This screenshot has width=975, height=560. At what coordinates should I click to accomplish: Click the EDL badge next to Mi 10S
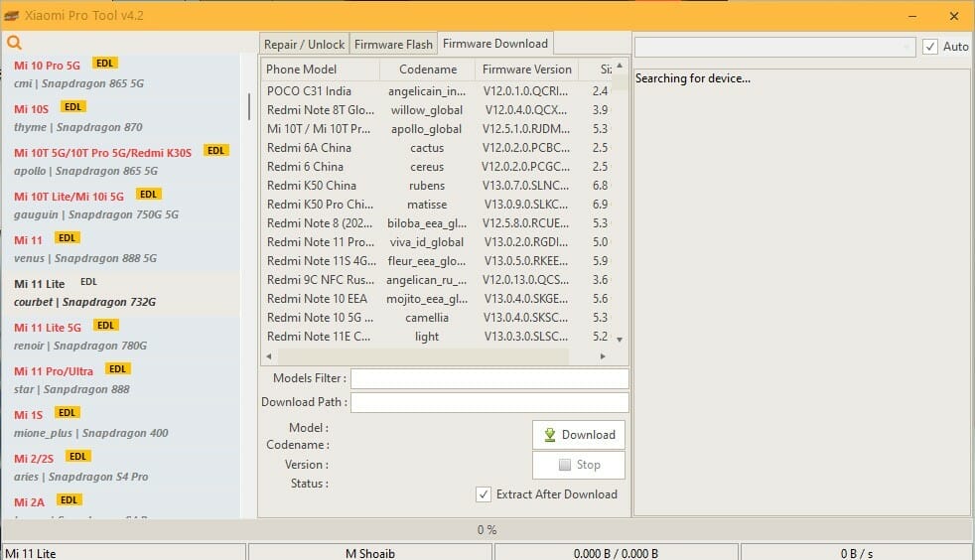tap(72, 107)
